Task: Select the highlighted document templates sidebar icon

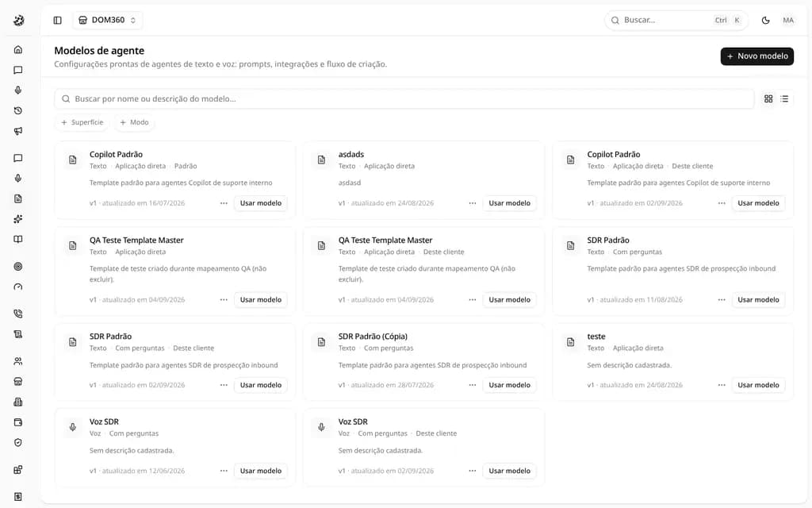Action: click(x=18, y=198)
